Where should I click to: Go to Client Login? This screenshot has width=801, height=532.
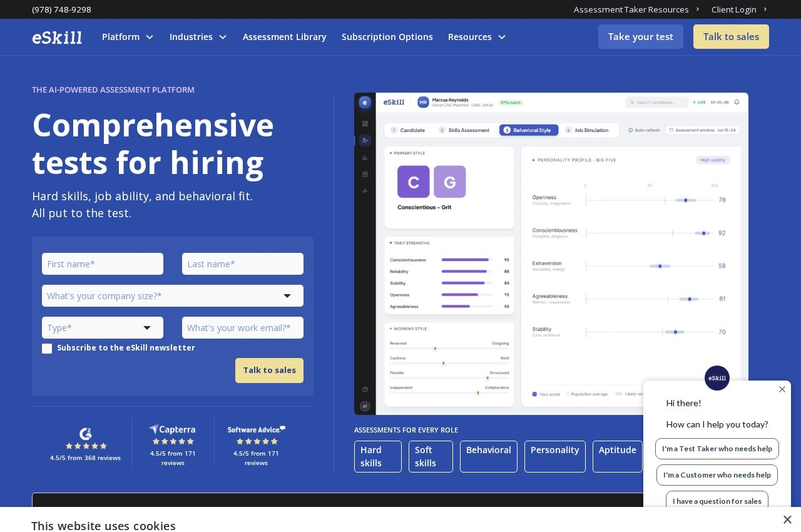tap(739, 9)
